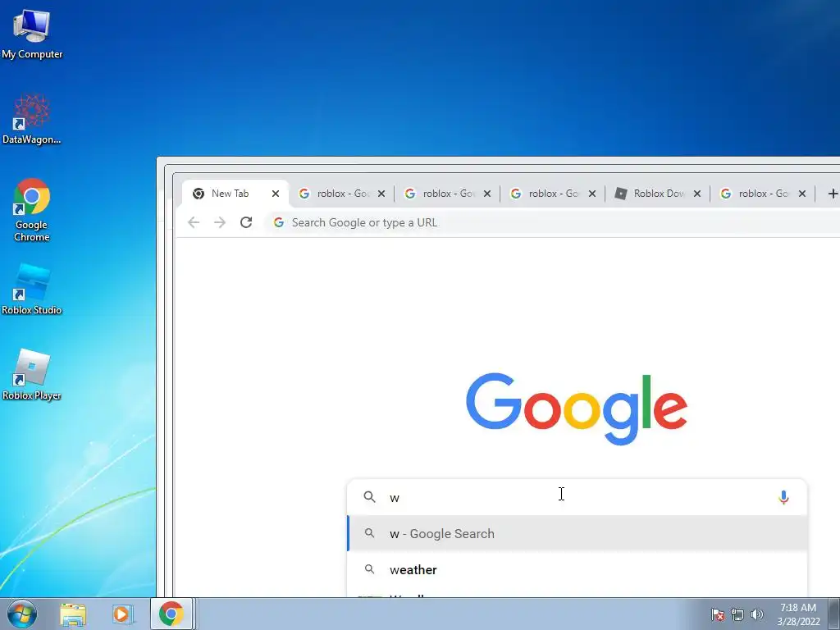
Task: Open Google Chrome desktop shortcut
Action: point(32,210)
